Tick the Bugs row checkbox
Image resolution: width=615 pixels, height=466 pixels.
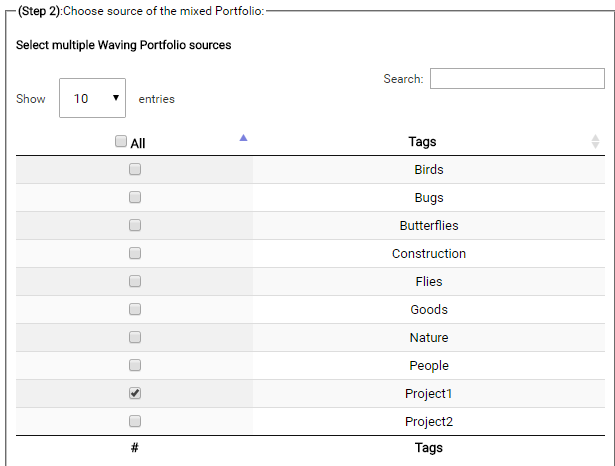click(x=135, y=197)
